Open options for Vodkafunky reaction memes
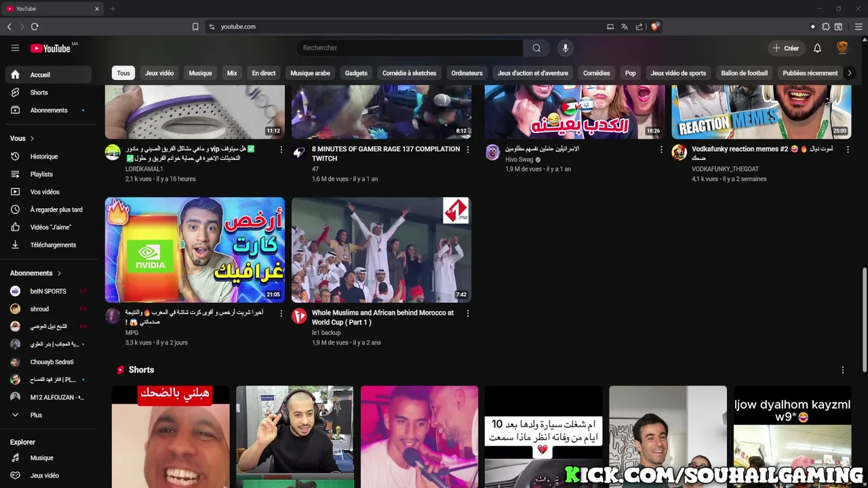 pyautogui.click(x=848, y=150)
